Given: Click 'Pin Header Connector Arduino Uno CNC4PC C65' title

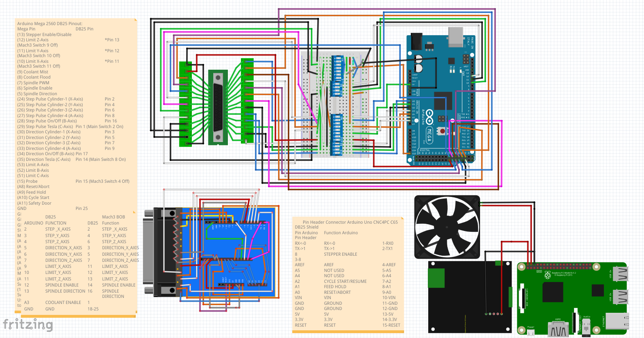Looking at the screenshot, I should pyautogui.click(x=350, y=222).
